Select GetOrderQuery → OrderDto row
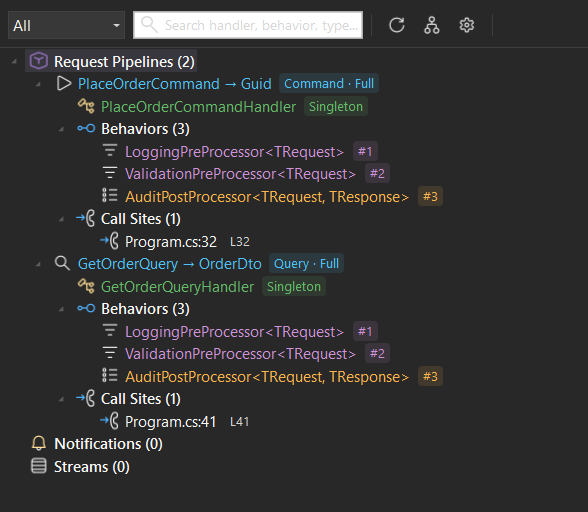The width and height of the screenshot is (588, 512). (170, 264)
